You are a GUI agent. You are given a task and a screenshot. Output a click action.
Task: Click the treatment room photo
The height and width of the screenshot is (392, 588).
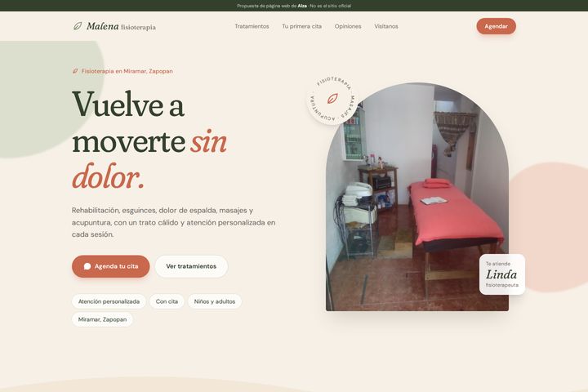point(417,197)
